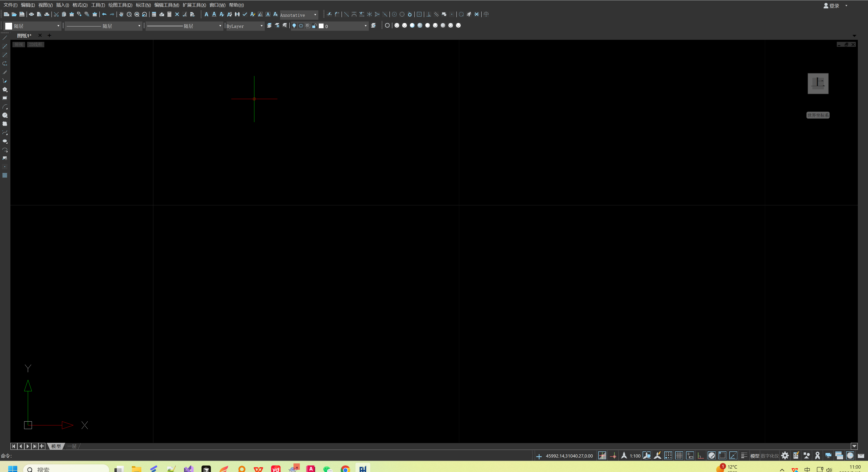Select the Pan hand tool
The width and height of the screenshot is (868, 472).
(x=121, y=14)
